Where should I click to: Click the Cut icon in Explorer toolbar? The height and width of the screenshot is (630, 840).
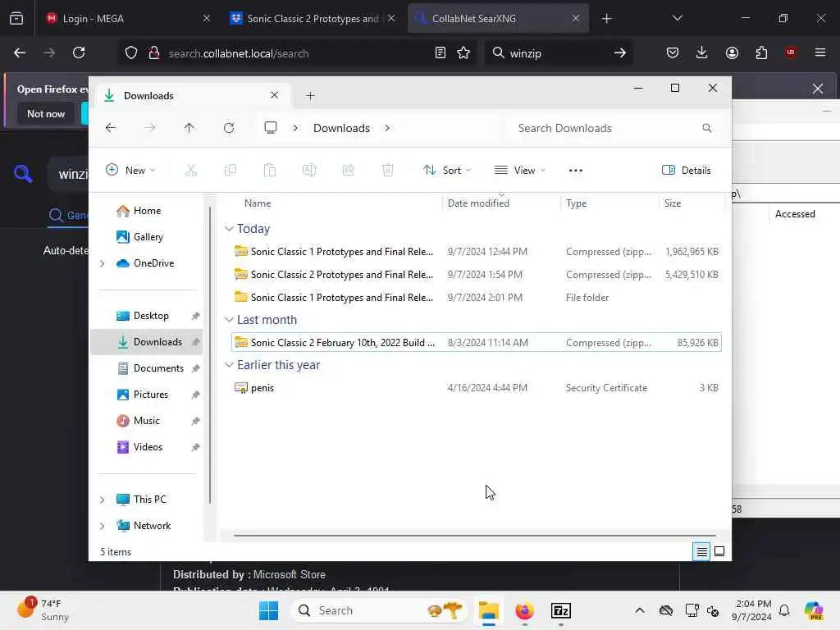[190, 171]
